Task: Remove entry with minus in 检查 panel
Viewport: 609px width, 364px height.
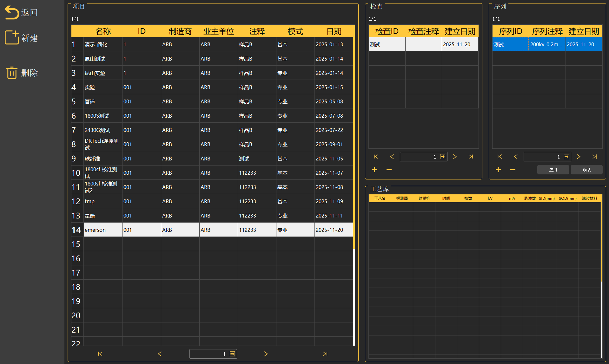Action: (389, 170)
